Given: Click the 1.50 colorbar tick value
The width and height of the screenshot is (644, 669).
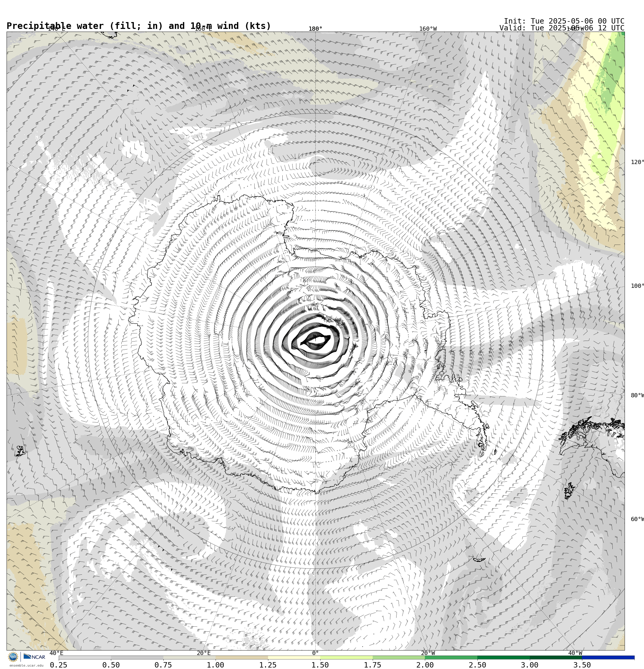Looking at the screenshot, I should 320,665.
